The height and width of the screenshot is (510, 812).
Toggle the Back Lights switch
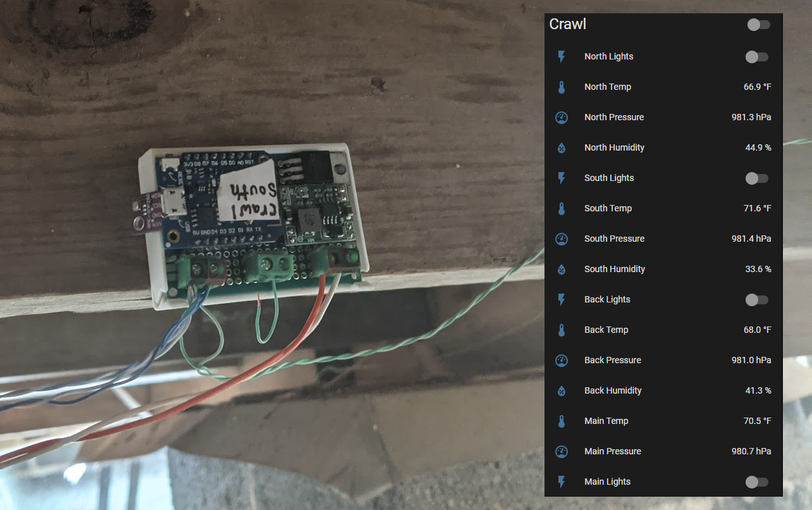click(x=757, y=299)
